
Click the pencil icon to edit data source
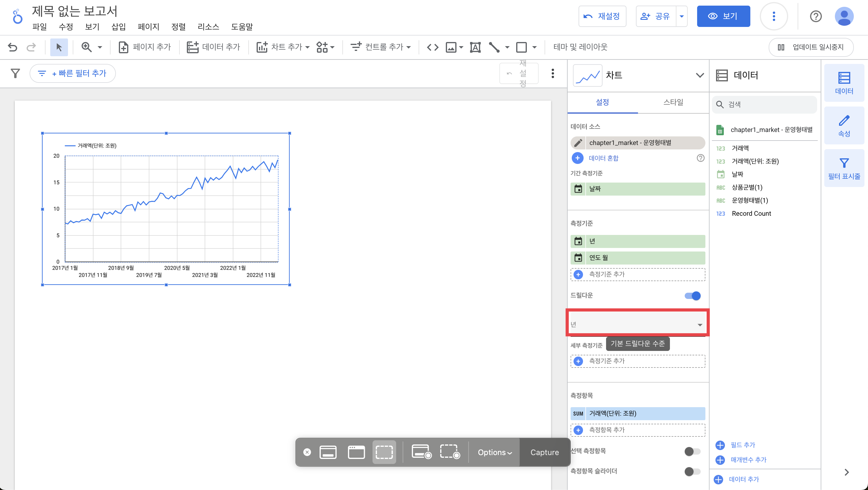(x=578, y=143)
